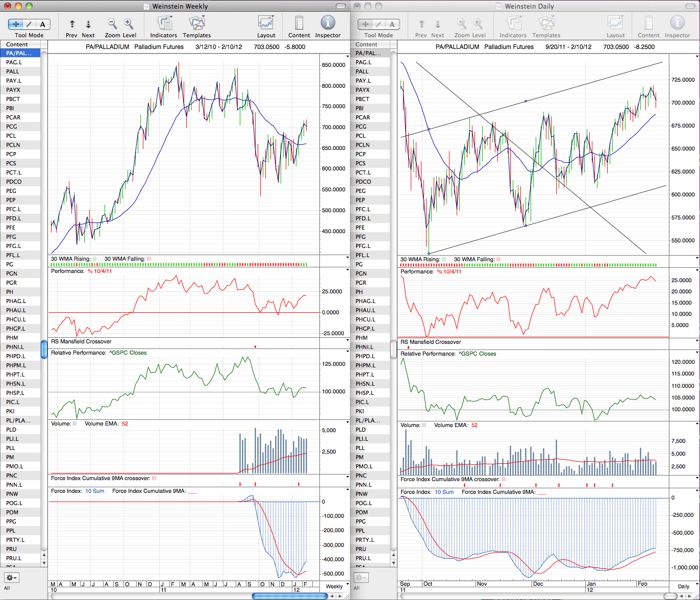The height and width of the screenshot is (600, 700).
Task: Select crosshair tool in Weekly window Tool Mode
Action: coord(15,24)
